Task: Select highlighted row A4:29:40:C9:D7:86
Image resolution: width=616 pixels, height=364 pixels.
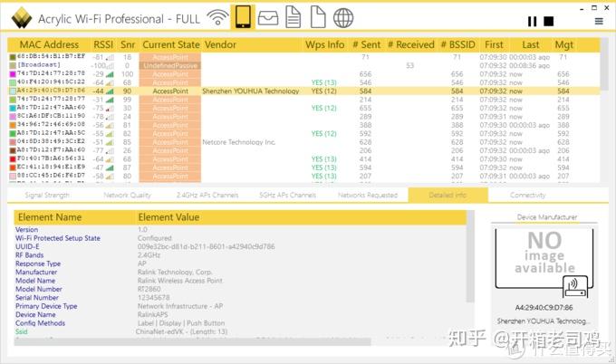Action: click(x=303, y=91)
